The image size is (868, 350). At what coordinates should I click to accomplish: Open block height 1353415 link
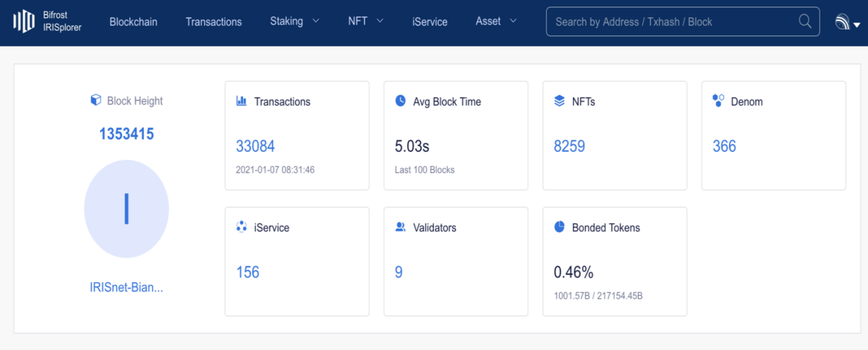[x=127, y=134]
